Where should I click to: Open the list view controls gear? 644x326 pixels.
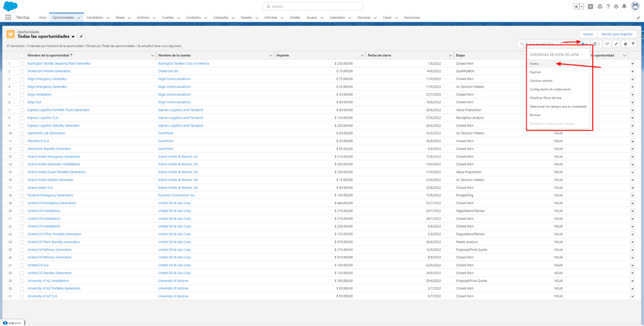[584, 44]
